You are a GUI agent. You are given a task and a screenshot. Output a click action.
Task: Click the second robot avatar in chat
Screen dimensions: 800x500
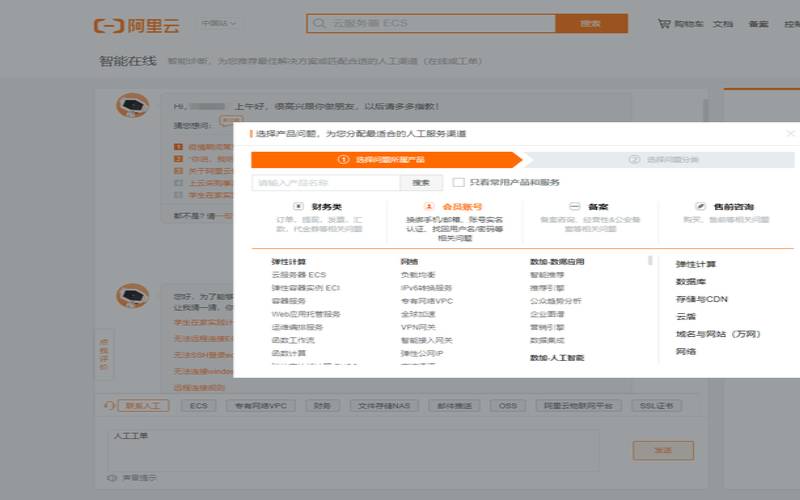[132, 295]
